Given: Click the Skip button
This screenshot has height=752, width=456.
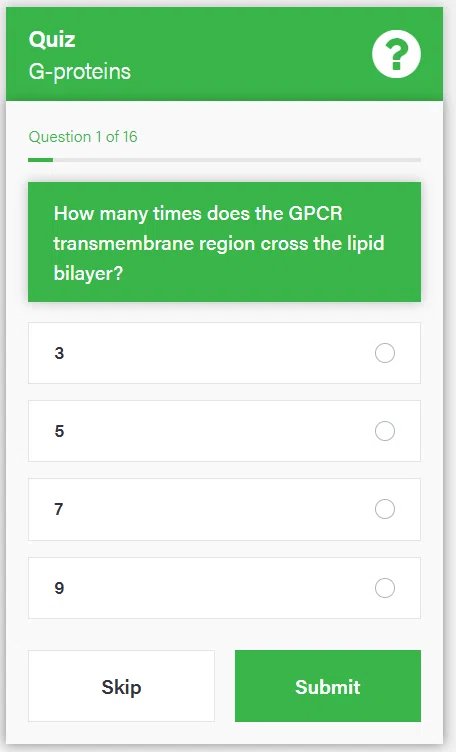Looking at the screenshot, I should pyautogui.click(x=121, y=686).
